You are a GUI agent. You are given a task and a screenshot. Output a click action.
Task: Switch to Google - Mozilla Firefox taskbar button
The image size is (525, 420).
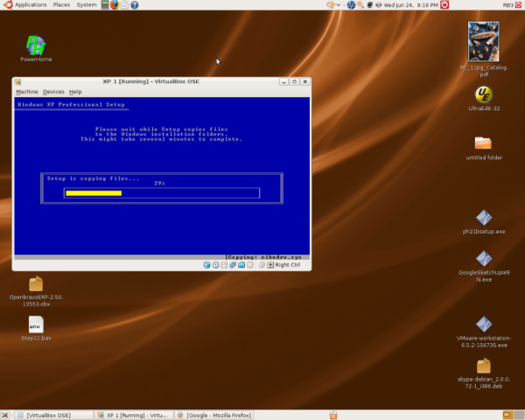[214, 416]
